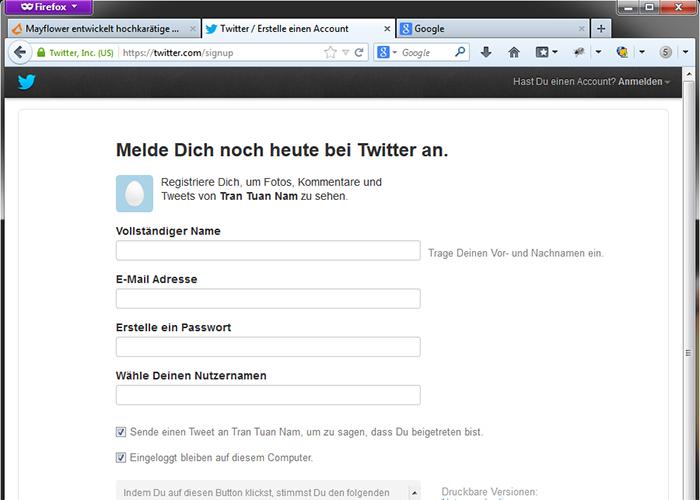Focus the Wähle Deinen Nutzernamen field
Image resolution: width=700 pixels, height=500 pixels.
pos(268,395)
